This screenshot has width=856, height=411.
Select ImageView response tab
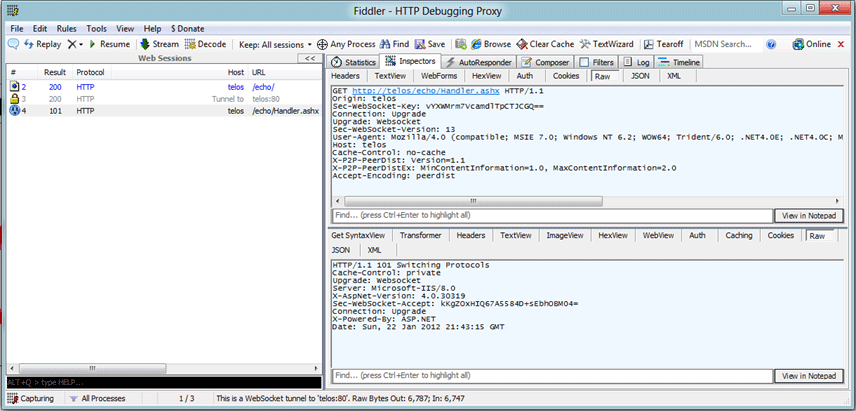[565, 236]
